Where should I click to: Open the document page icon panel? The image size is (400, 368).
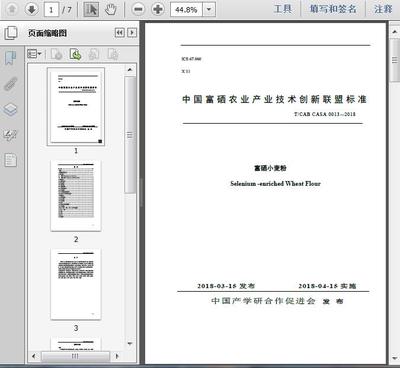pyautogui.click(x=10, y=160)
